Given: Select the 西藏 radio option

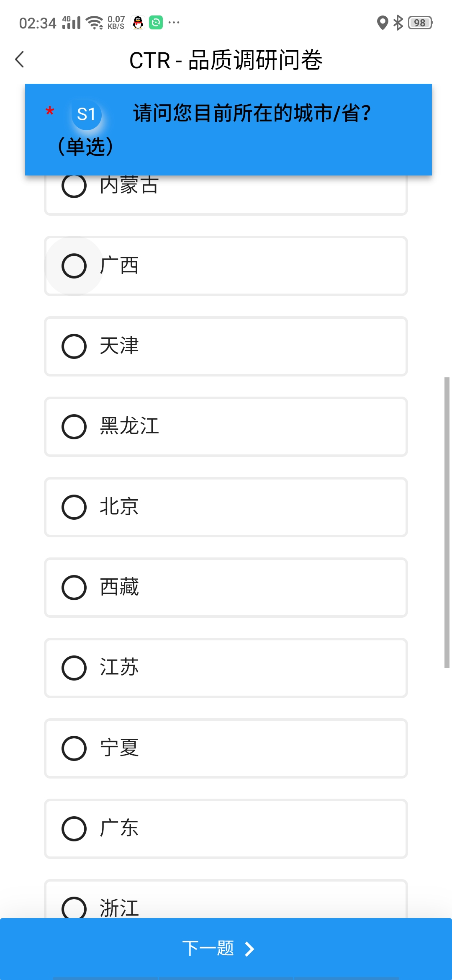Looking at the screenshot, I should [x=226, y=588].
